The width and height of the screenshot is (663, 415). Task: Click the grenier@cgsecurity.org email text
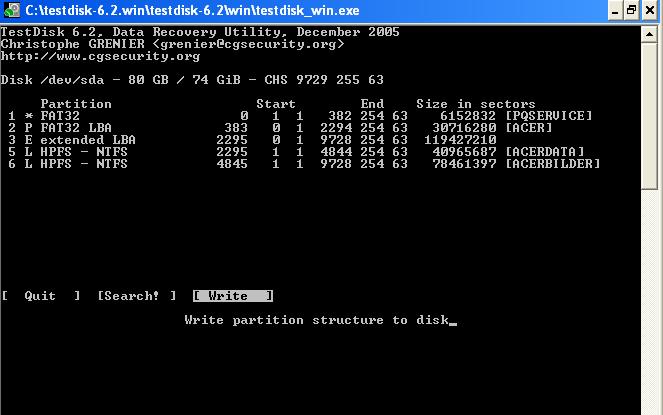tap(248, 44)
